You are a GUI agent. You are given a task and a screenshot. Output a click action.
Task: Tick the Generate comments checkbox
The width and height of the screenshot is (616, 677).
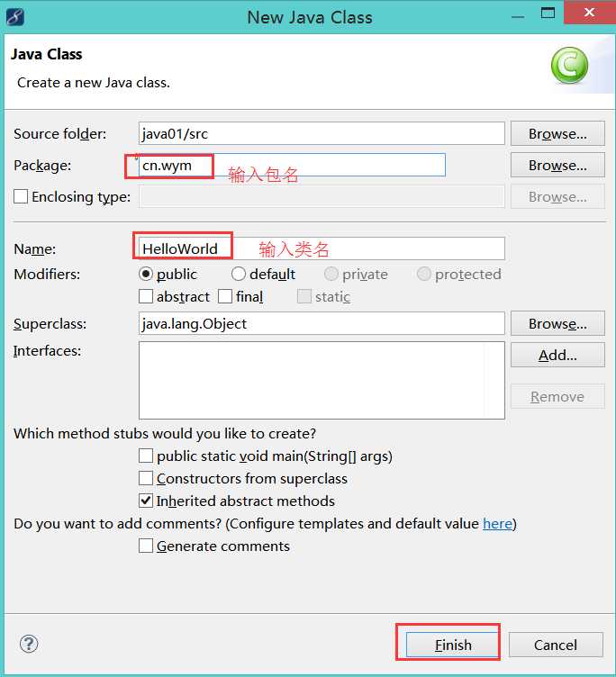[146, 546]
